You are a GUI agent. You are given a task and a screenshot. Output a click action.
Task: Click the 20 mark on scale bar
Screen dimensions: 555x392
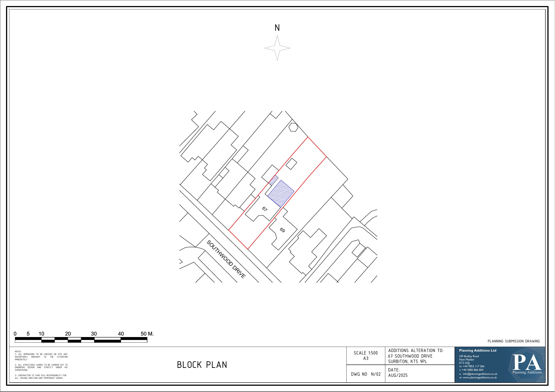[x=68, y=334]
